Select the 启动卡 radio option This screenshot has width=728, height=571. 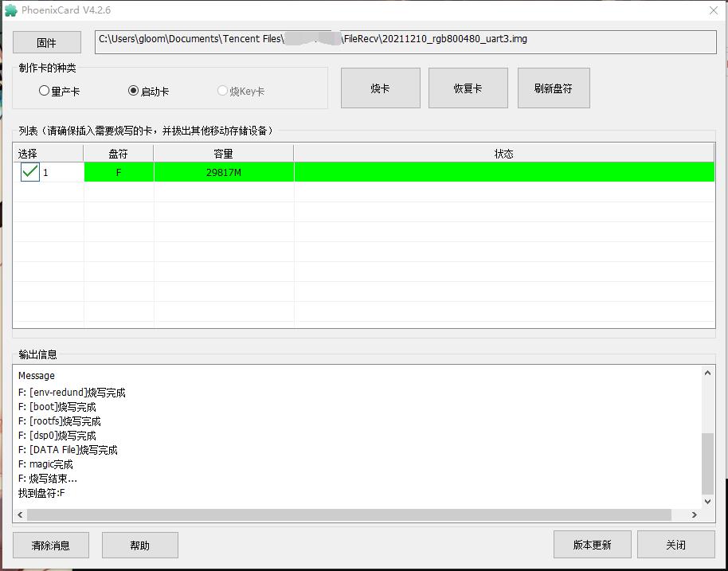pos(134,91)
